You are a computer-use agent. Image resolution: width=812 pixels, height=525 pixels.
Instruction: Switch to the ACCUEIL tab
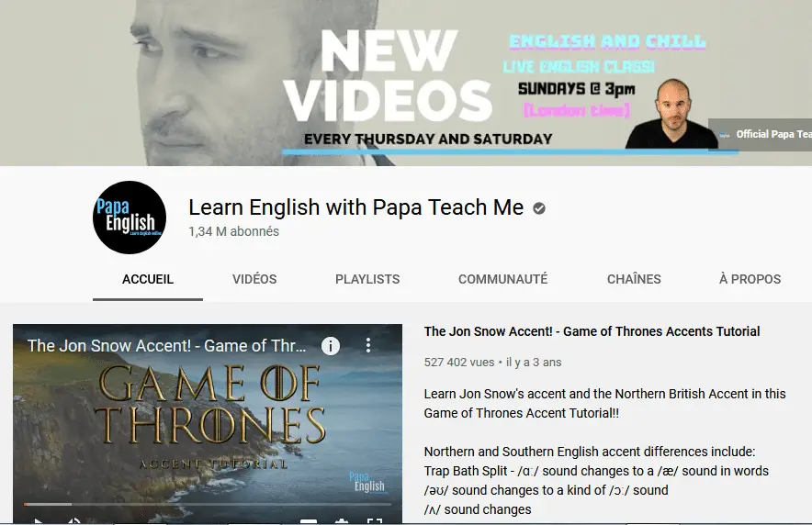point(148,279)
